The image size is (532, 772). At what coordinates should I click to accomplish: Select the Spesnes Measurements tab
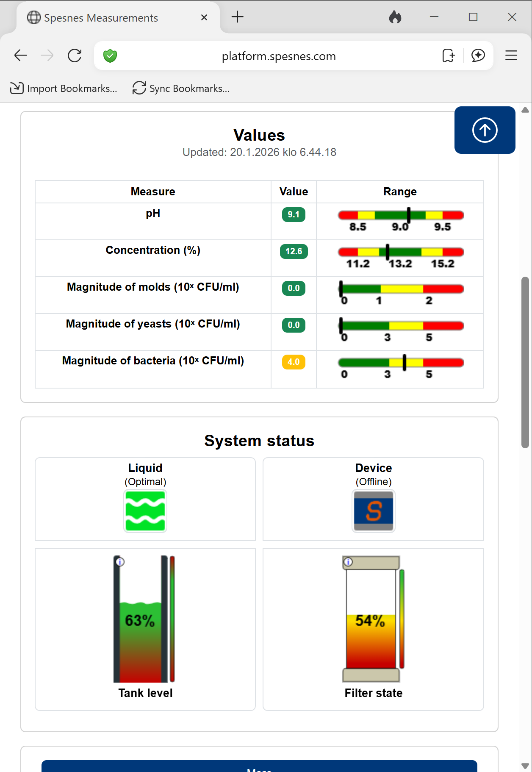[101, 18]
